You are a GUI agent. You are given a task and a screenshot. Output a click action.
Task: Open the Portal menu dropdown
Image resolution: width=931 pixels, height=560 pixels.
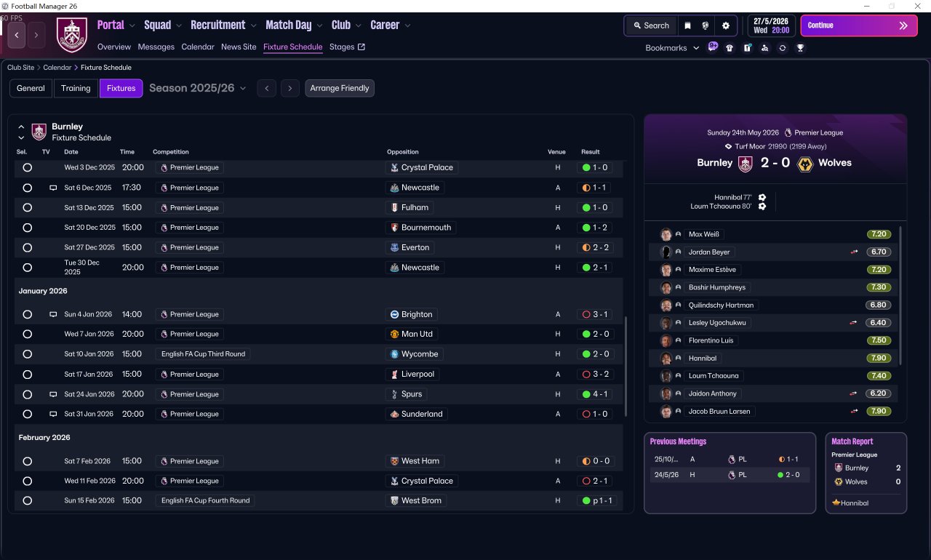pyautogui.click(x=116, y=25)
